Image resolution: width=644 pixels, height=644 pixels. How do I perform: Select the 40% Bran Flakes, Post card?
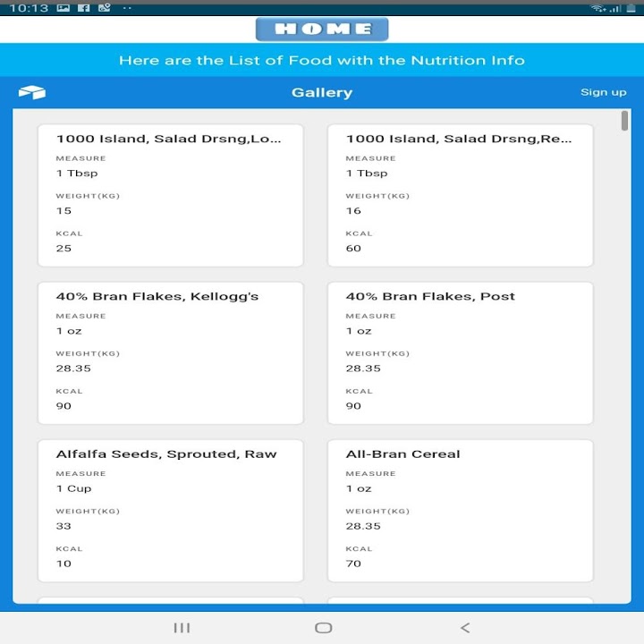click(460, 352)
